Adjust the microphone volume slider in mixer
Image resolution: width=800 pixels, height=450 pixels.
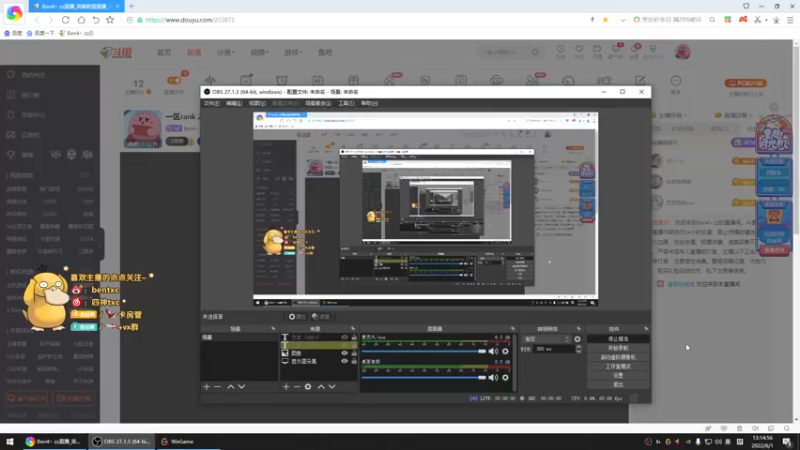[x=423, y=351]
